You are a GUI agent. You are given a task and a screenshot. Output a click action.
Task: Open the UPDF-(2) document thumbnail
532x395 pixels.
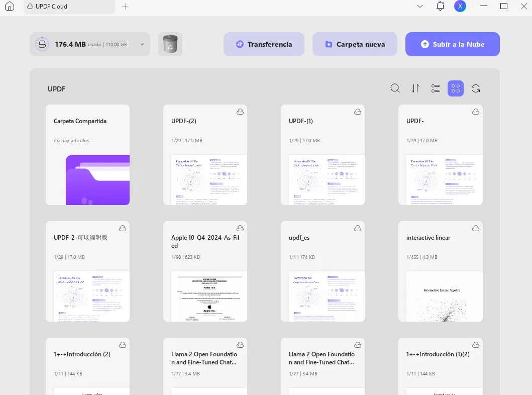(209, 180)
